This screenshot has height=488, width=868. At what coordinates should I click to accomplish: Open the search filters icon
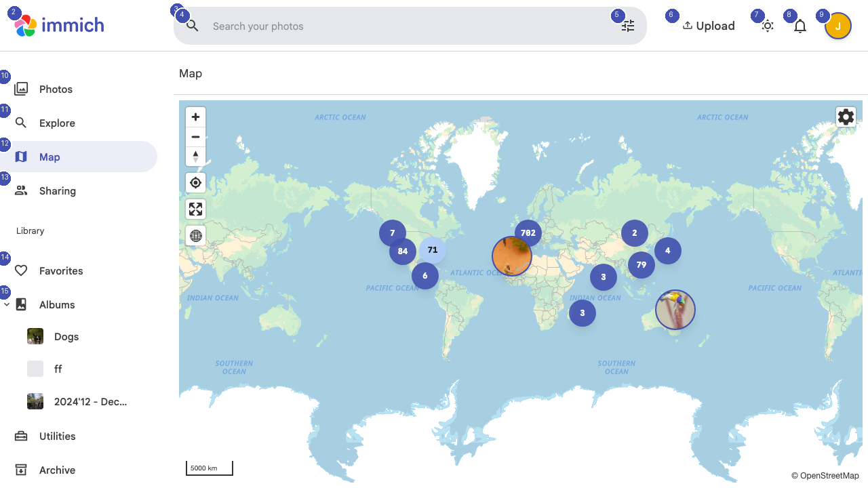click(627, 25)
